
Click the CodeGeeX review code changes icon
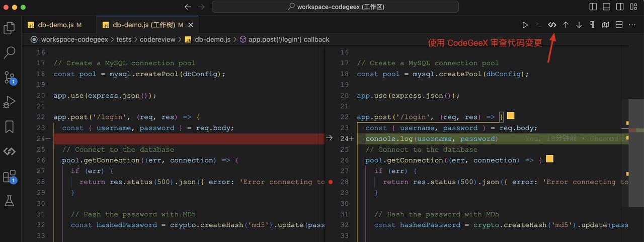(552, 25)
